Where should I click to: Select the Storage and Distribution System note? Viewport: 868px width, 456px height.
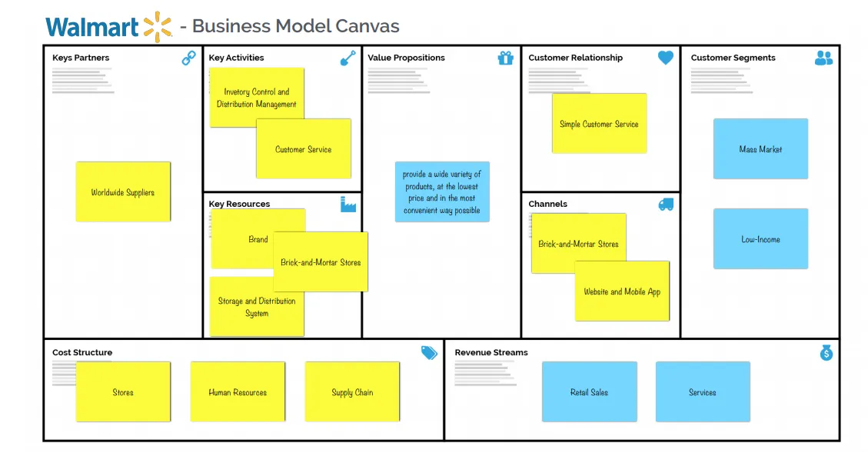tap(257, 307)
